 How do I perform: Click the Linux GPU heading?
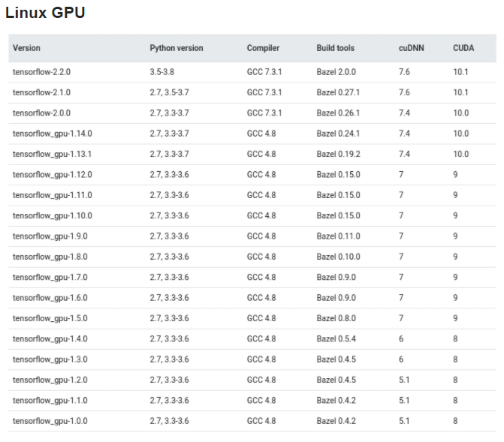coord(45,13)
